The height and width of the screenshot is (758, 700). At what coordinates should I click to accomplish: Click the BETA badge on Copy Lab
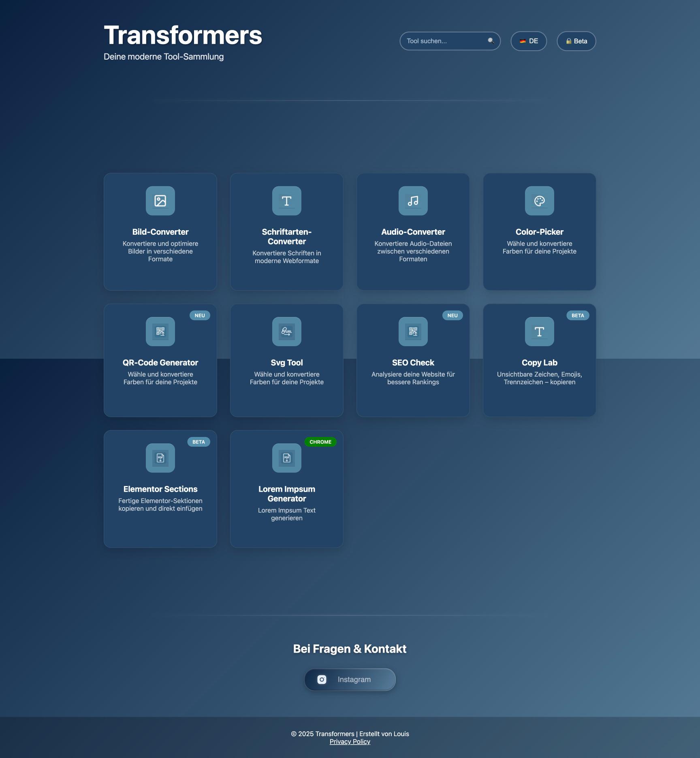(578, 315)
